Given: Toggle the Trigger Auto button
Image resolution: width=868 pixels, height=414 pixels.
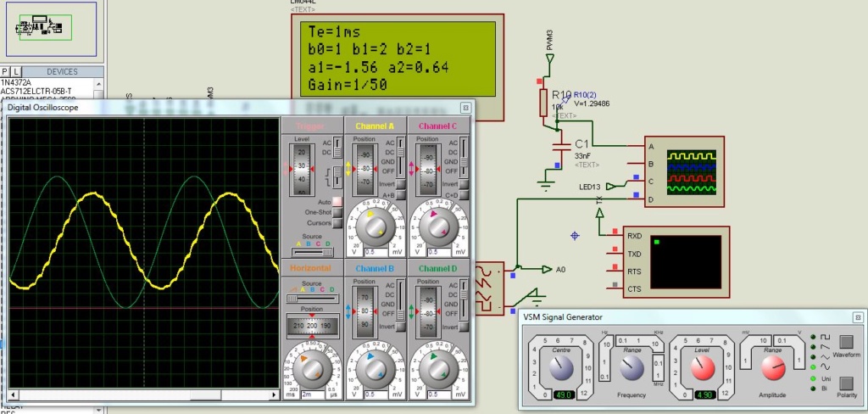Looking at the screenshot, I should coord(337,202).
